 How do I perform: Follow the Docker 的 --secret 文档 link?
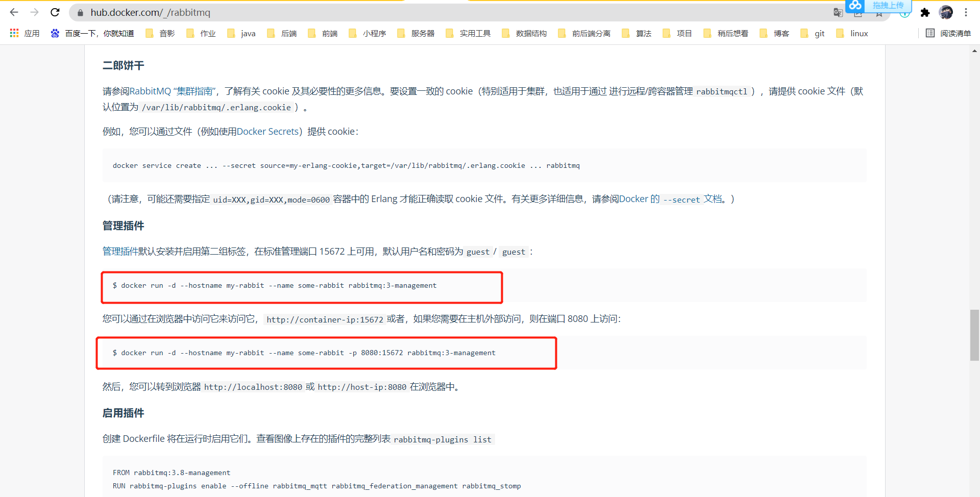(x=671, y=199)
